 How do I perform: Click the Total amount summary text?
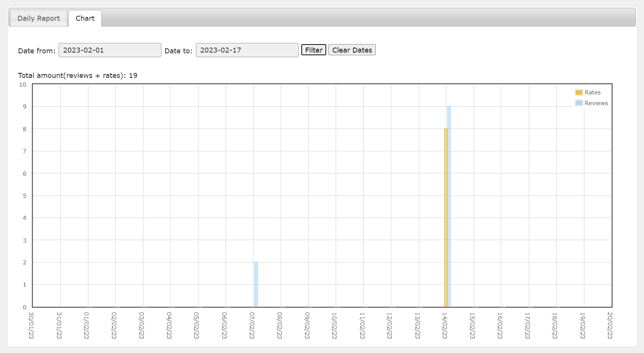click(77, 76)
